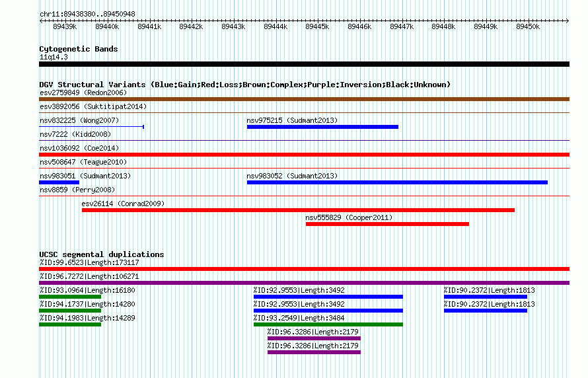Click the %ID:93.0964|Length:16180 label
588x378 pixels.
click(x=87, y=290)
